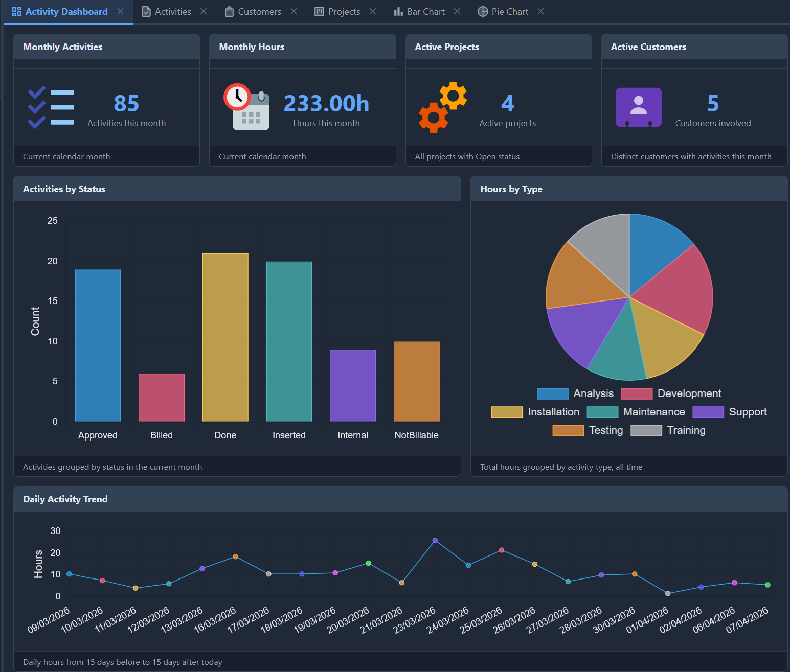Switch to the Activities tab
The height and width of the screenshot is (672, 790).
(172, 11)
